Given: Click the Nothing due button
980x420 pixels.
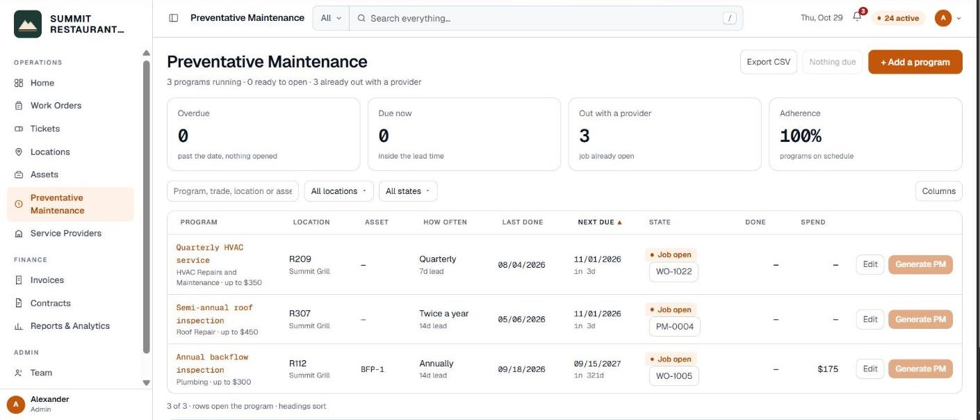Looking at the screenshot, I should (833, 62).
